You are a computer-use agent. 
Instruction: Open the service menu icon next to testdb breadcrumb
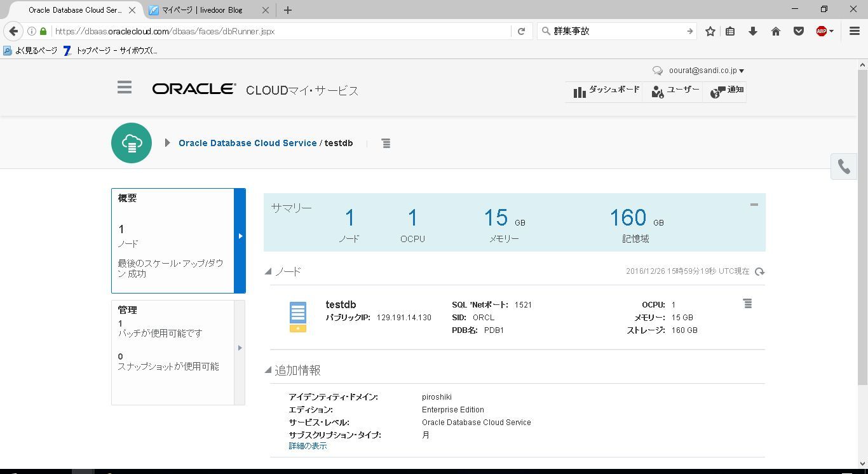pyautogui.click(x=386, y=144)
